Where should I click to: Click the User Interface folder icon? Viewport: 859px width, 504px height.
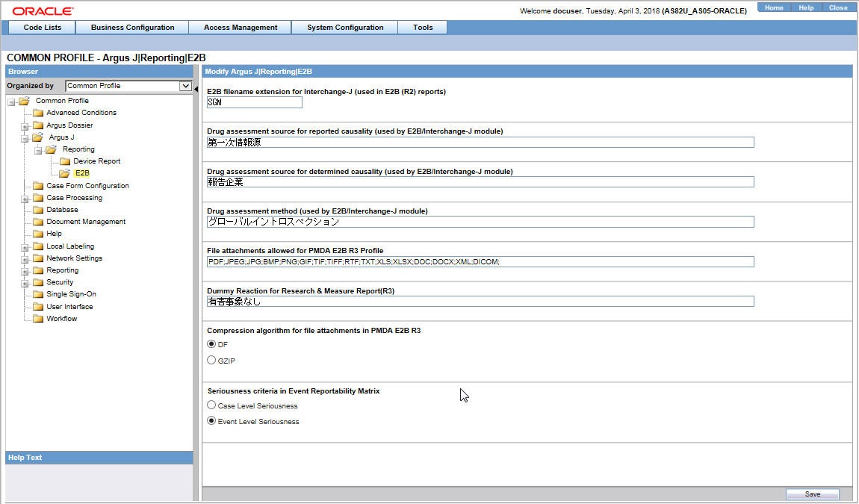tap(38, 307)
